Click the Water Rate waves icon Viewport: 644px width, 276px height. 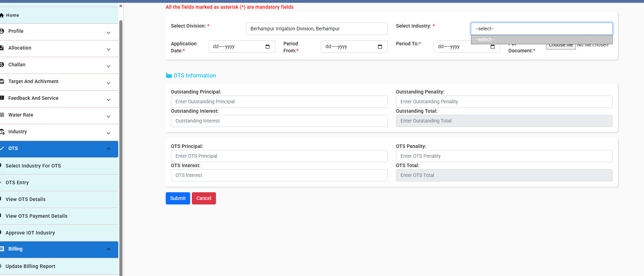pos(2,115)
